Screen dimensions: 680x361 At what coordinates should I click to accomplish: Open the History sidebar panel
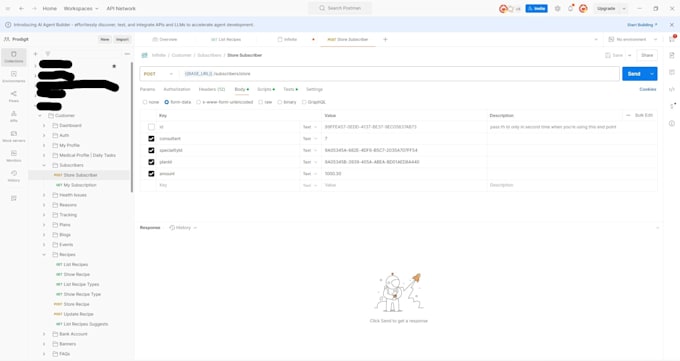(14, 176)
